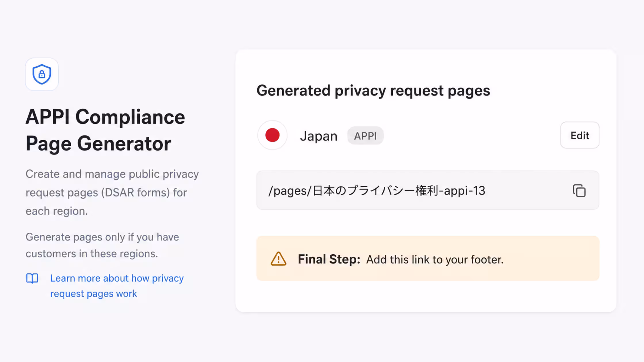Viewport: 644px width, 362px height.
Task: Copy the Japan APPI page URL
Action: (579, 191)
